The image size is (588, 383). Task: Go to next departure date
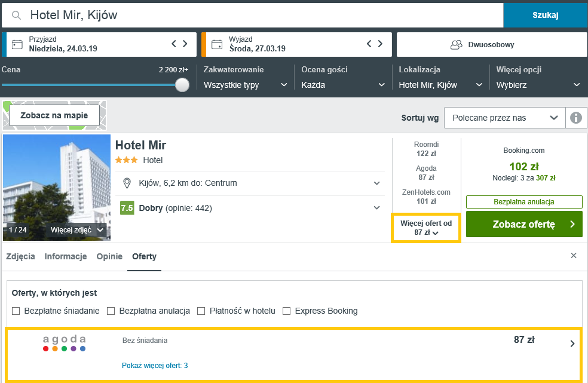[380, 44]
